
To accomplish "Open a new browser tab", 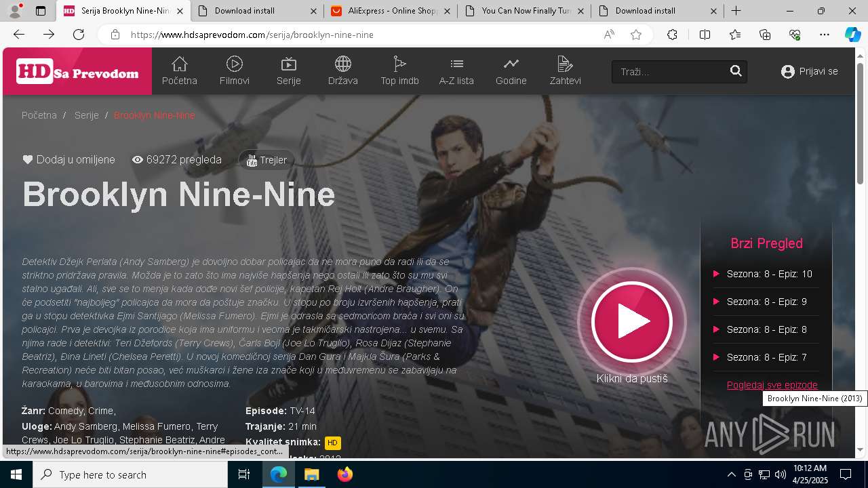I will (x=736, y=11).
